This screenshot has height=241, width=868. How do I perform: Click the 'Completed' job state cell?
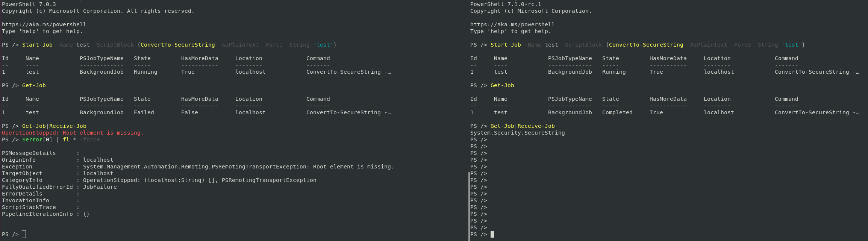617,112
